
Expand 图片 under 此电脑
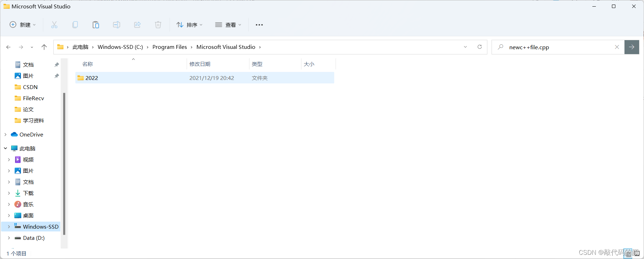pos(9,171)
